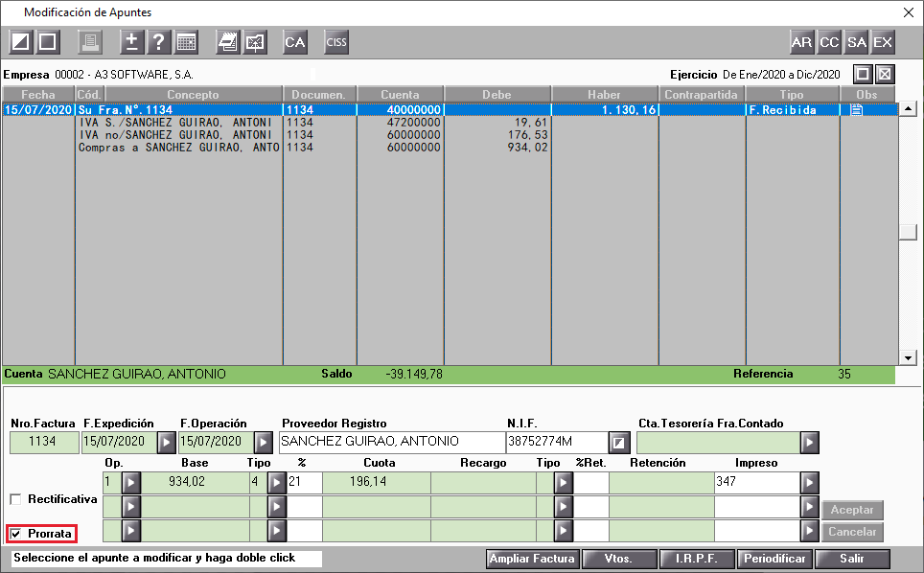Screen dimensions: 924x573
Task: Click the EX icon in toolbar
Action: click(883, 42)
